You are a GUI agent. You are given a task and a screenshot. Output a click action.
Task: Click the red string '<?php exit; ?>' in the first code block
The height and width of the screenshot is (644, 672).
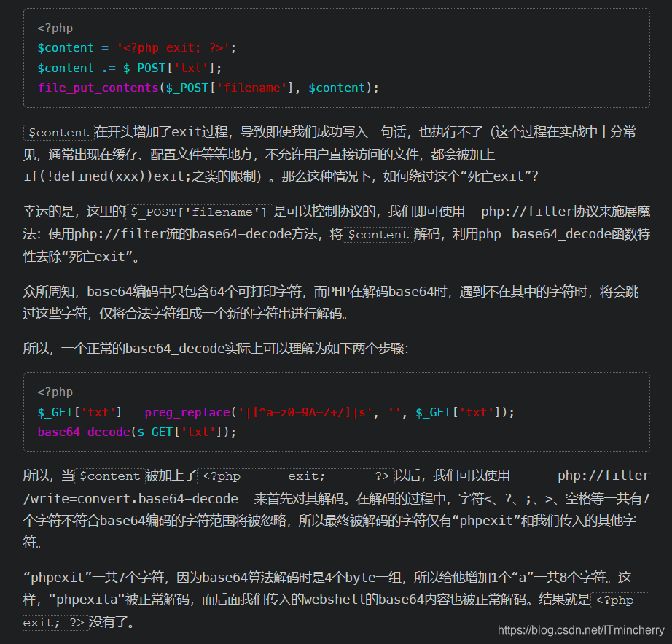tap(173, 48)
